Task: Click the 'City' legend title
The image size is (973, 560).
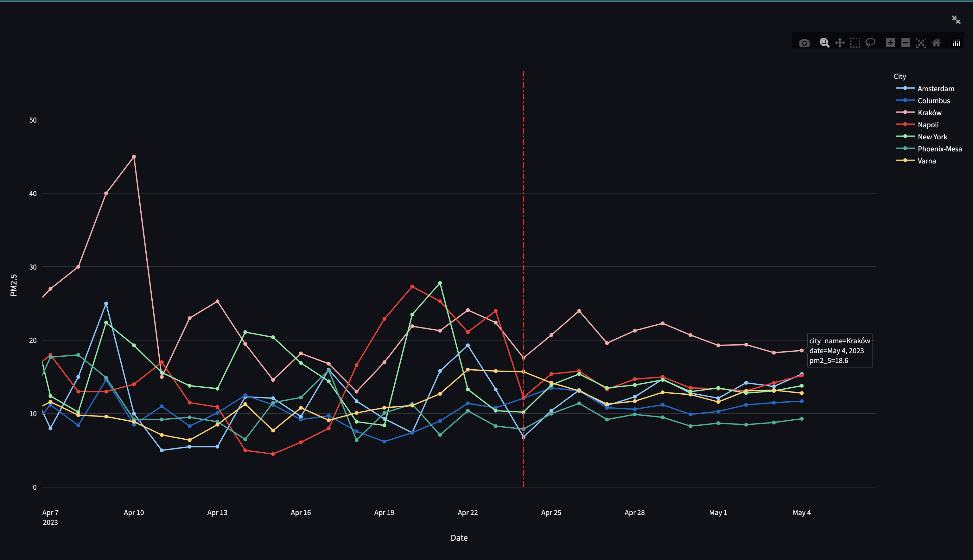Action: point(900,77)
